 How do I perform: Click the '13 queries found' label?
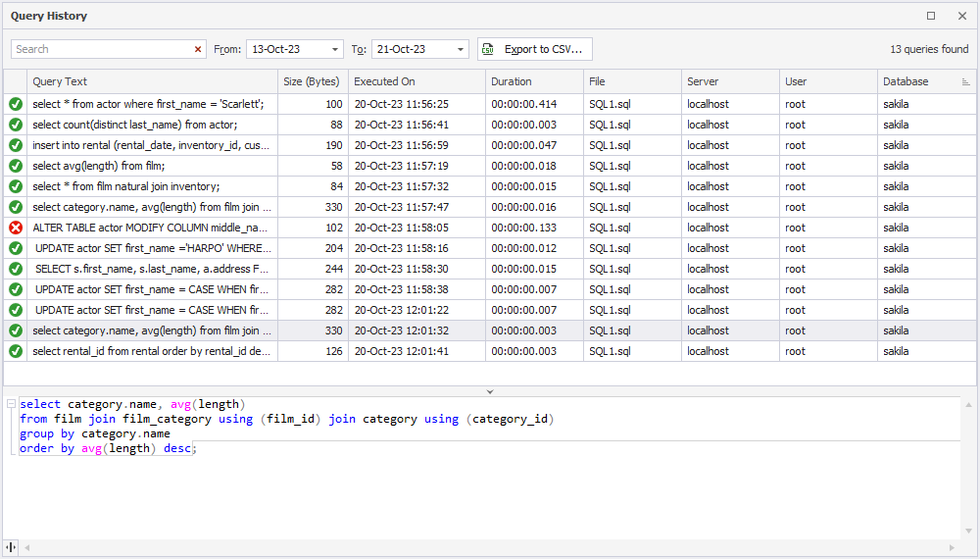929,49
